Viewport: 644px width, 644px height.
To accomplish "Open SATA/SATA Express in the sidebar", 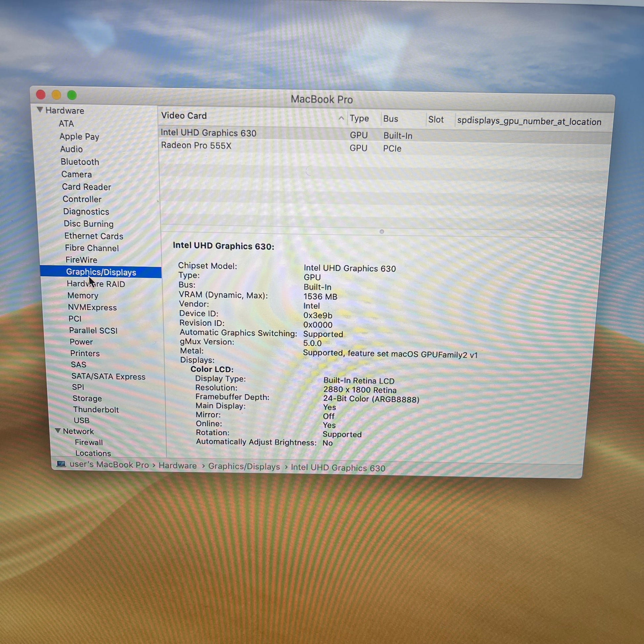I will tap(108, 376).
